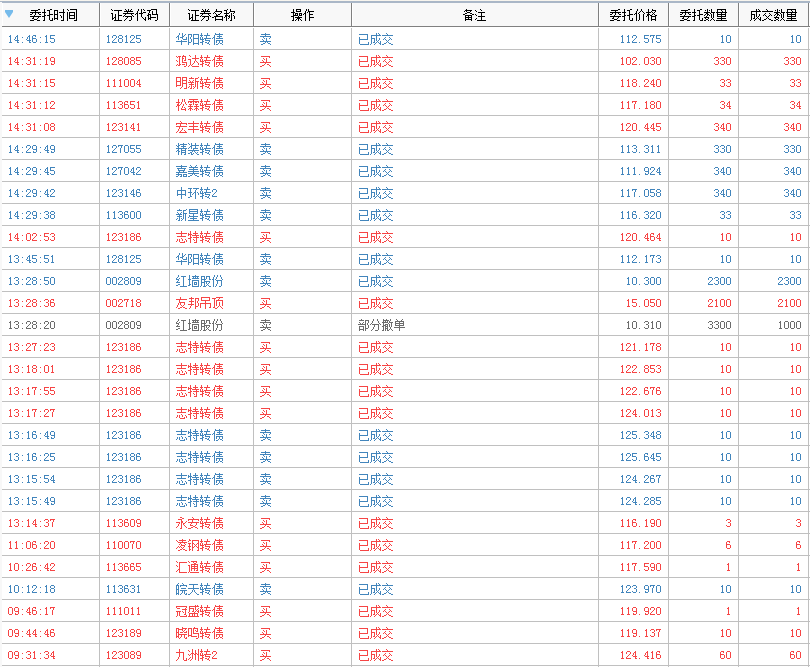The height and width of the screenshot is (667, 810).
Task: Click price 10.300 of 红墙股份 order
Action: point(644,281)
